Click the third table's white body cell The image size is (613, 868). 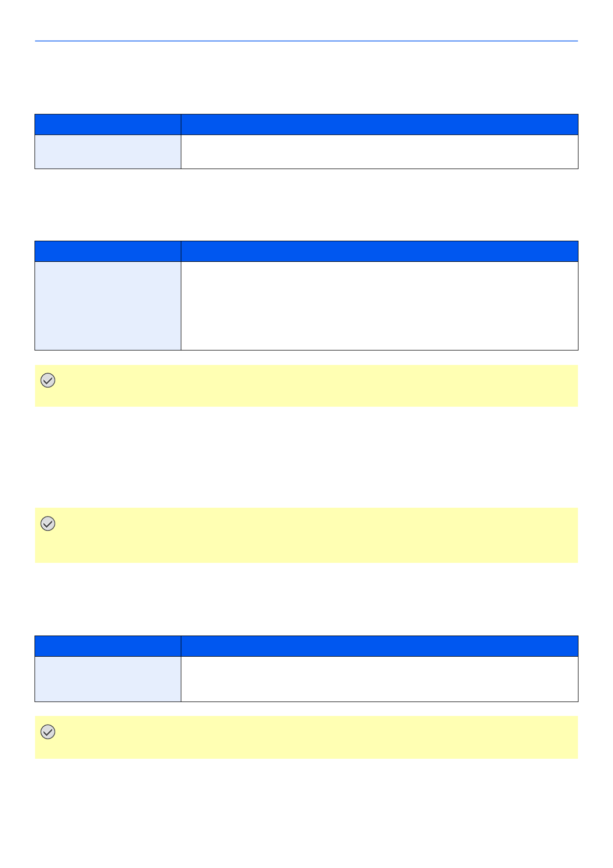pos(379,679)
